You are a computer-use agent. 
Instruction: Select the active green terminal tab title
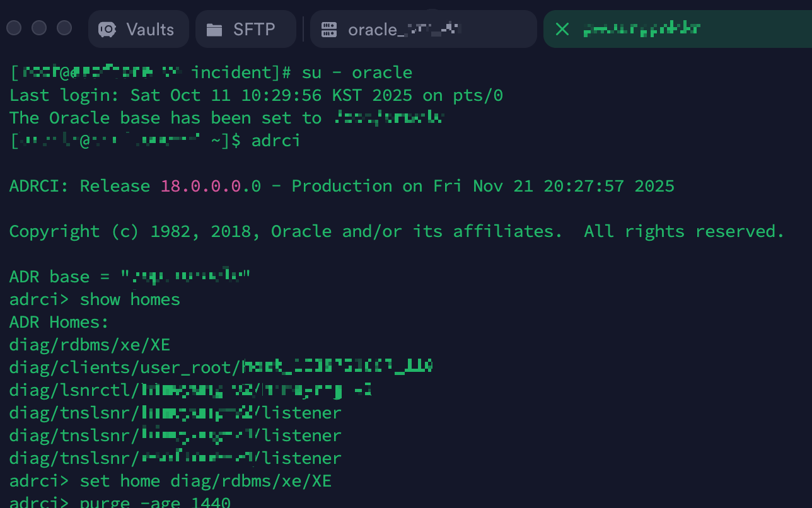pos(641,29)
